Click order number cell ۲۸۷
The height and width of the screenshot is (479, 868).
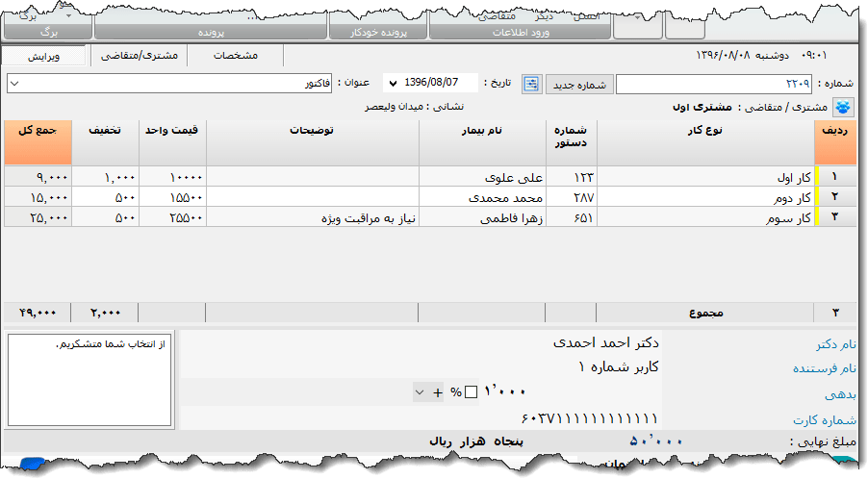coord(572,197)
